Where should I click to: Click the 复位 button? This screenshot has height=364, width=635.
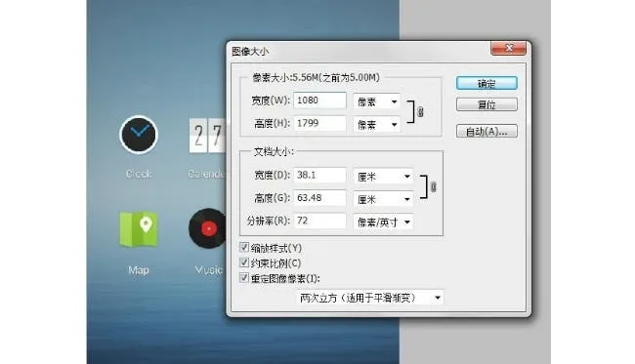pyautogui.click(x=487, y=104)
